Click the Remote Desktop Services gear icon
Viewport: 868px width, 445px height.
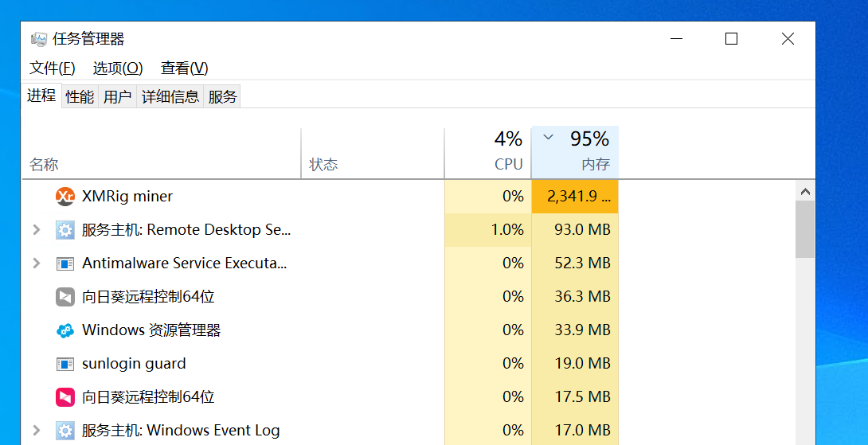tap(65, 230)
